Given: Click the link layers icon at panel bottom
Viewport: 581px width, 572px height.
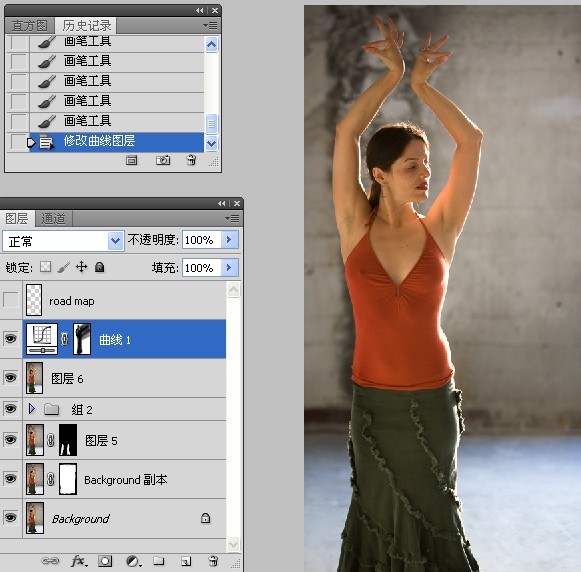Looking at the screenshot, I should [x=50, y=561].
